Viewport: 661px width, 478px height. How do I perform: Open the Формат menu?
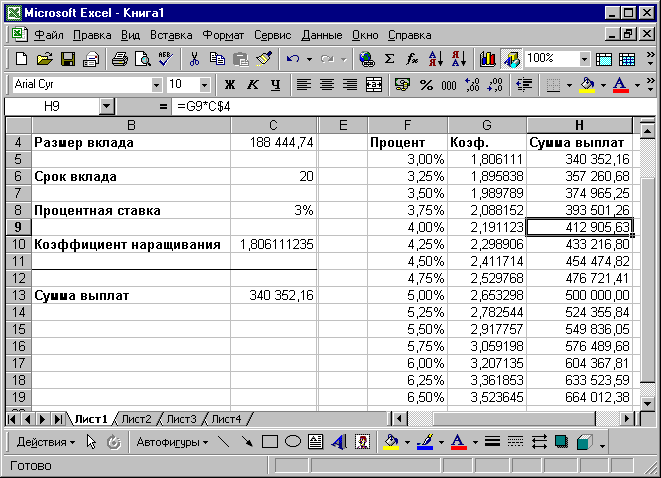pyautogui.click(x=223, y=35)
